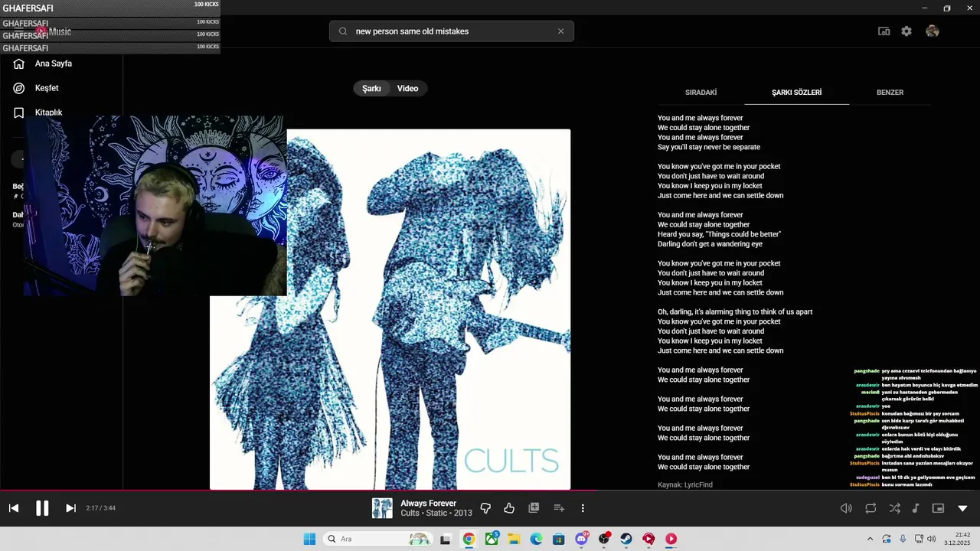The width and height of the screenshot is (980, 551).
Task: Toggle repeat mode
Action: [871, 508]
